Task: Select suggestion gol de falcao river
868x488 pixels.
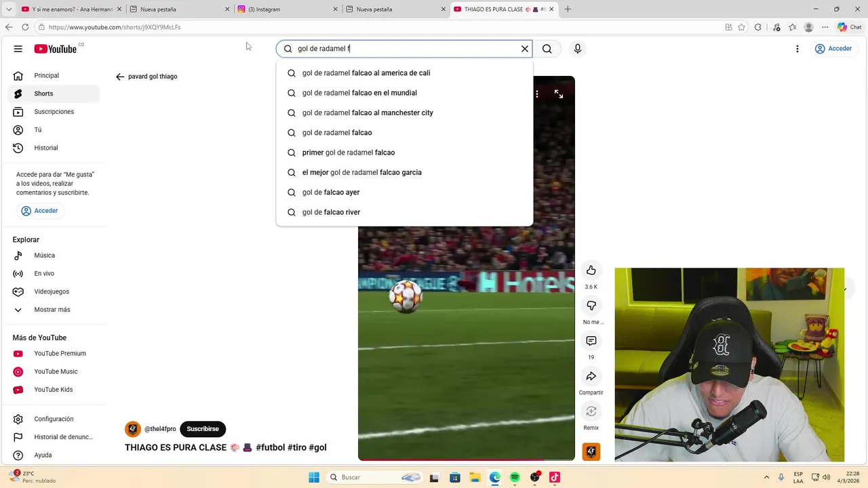Action: pos(405,212)
